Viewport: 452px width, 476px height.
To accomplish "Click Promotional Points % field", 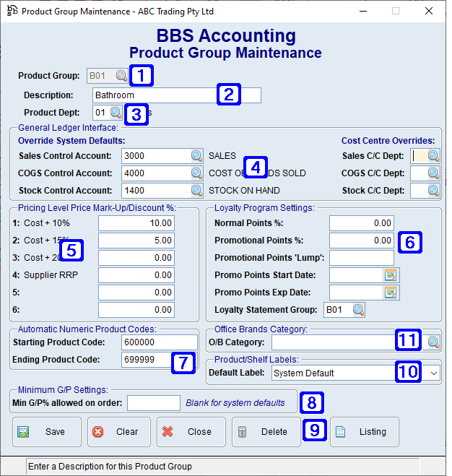I will (362, 241).
